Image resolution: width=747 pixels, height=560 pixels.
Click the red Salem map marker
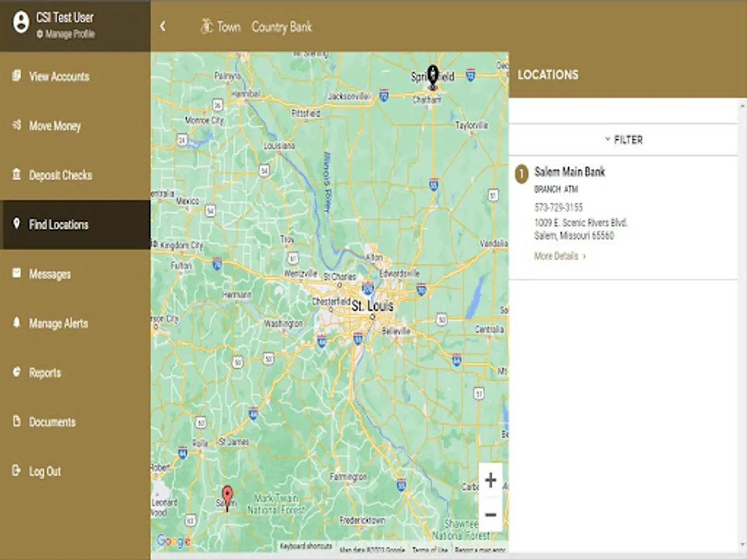click(x=227, y=498)
